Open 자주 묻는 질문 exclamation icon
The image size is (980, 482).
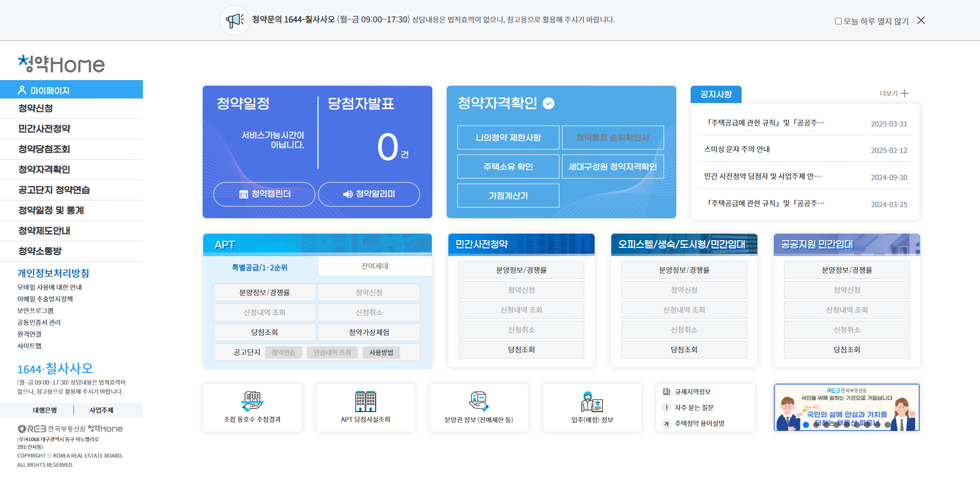point(667,408)
